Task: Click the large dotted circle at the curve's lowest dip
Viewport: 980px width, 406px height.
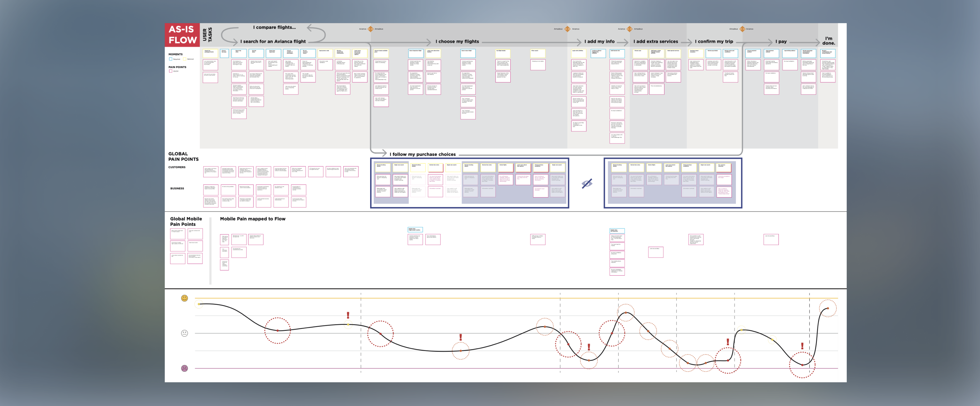Action: (x=802, y=364)
